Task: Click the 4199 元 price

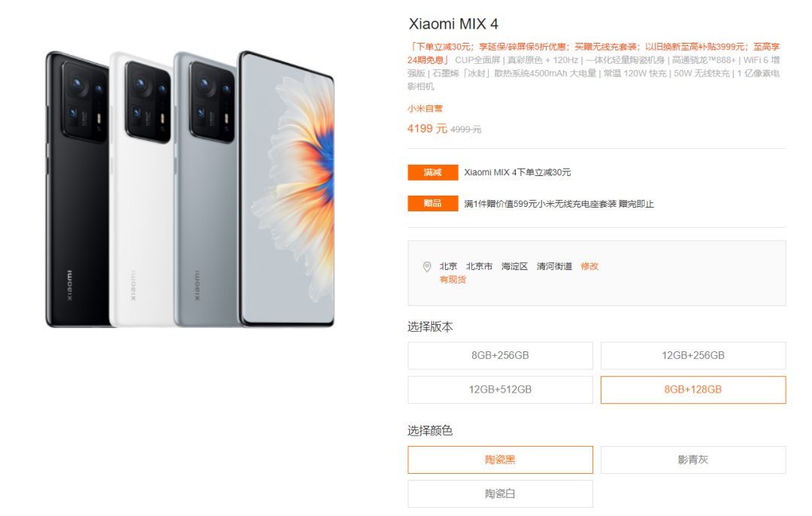Action: click(x=427, y=129)
